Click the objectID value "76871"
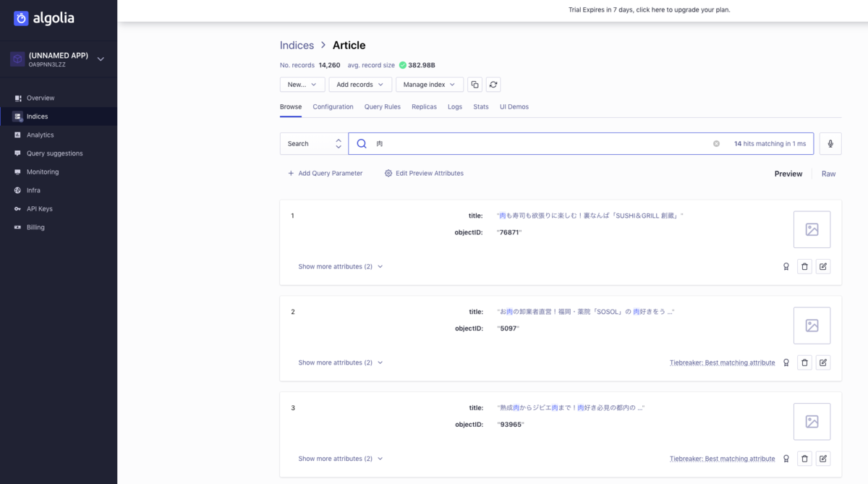Image resolution: width=868 pixels, height=484 pixels. [509, 232]
